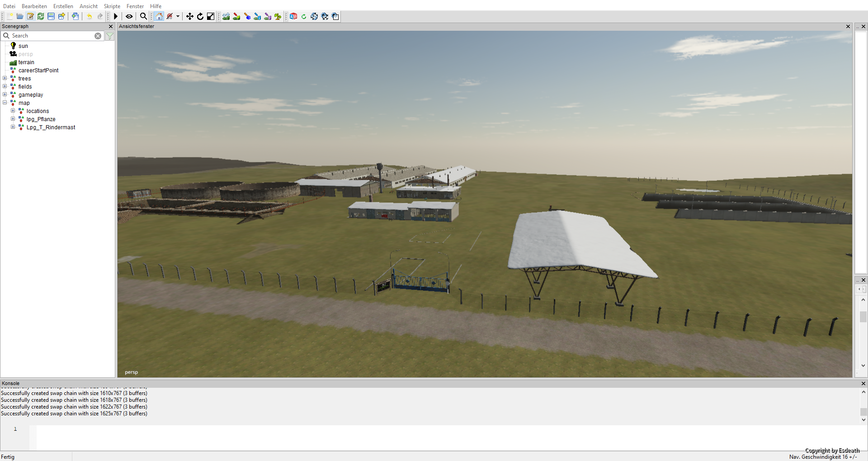This screenshot has height=461, width=868.
Task: Collapse the map node
Action: [5, 103]
